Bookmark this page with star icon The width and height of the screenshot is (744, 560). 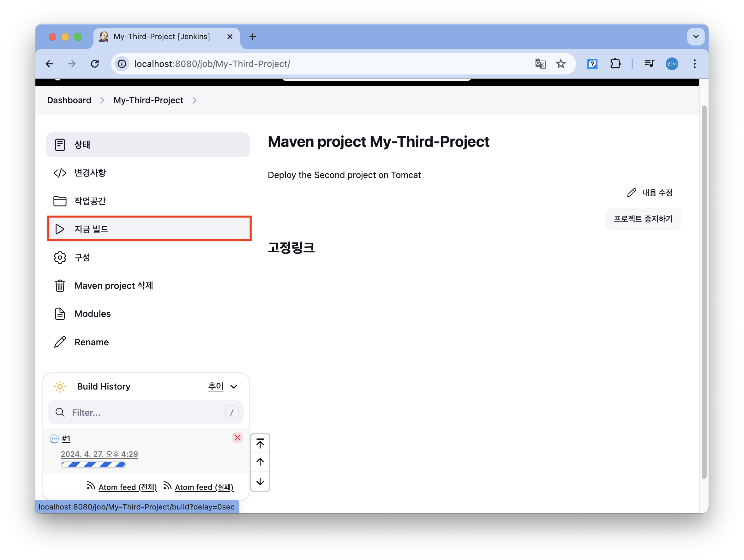(x=561, y=64)
